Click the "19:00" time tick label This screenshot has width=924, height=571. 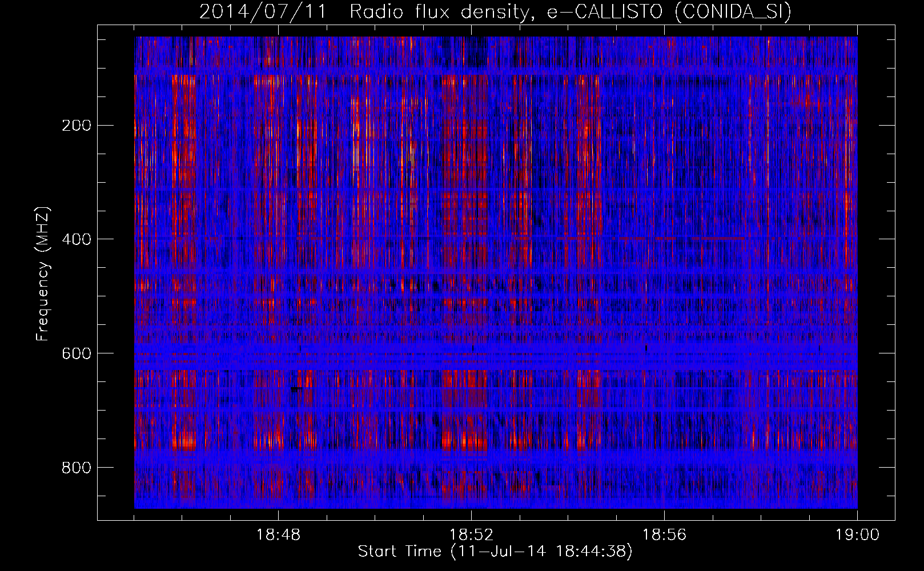(x=857, y=535)
